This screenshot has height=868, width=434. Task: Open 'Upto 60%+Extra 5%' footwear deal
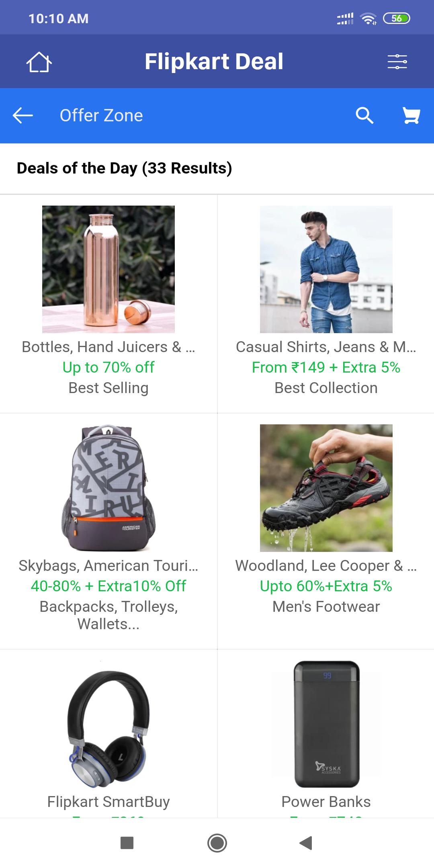tap(326, 586)
